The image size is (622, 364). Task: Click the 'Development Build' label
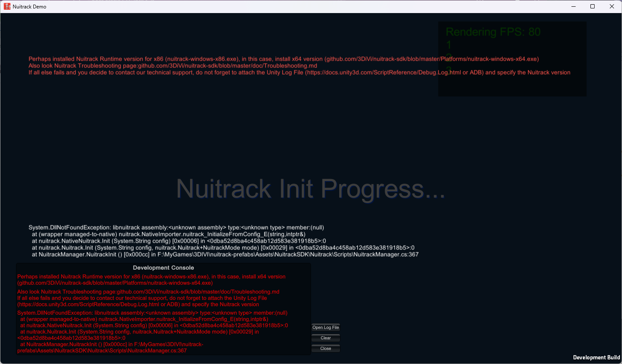click(x=596, y=357)
